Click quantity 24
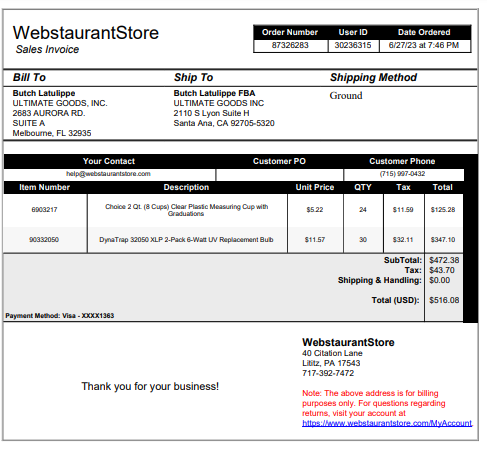 coord(363,210)
